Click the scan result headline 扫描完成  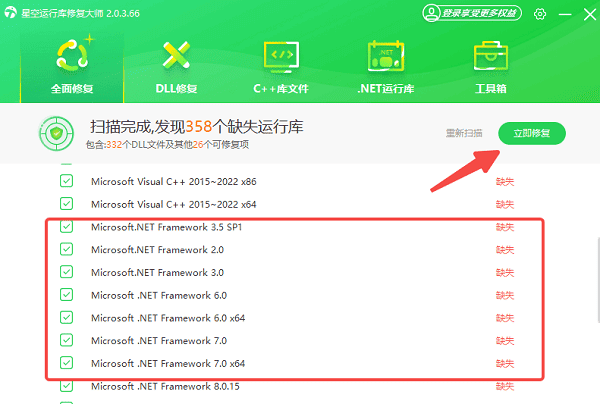tap(197, 127)
